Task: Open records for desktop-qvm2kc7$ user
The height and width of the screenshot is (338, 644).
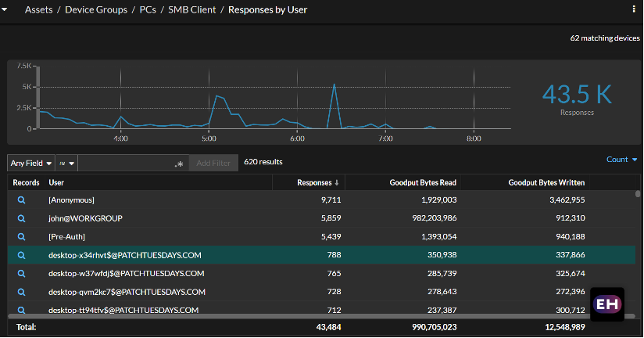Action: [x=22, y=292]
